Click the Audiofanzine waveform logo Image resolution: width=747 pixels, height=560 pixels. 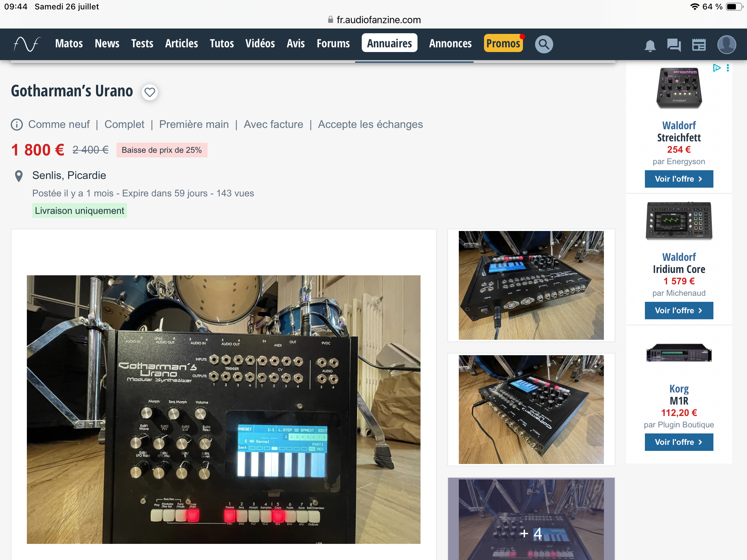click(x=27, y=44)
